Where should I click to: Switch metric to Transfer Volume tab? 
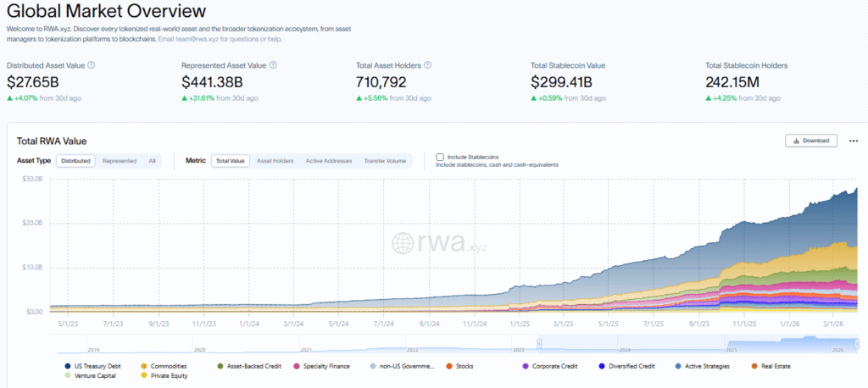384,160
